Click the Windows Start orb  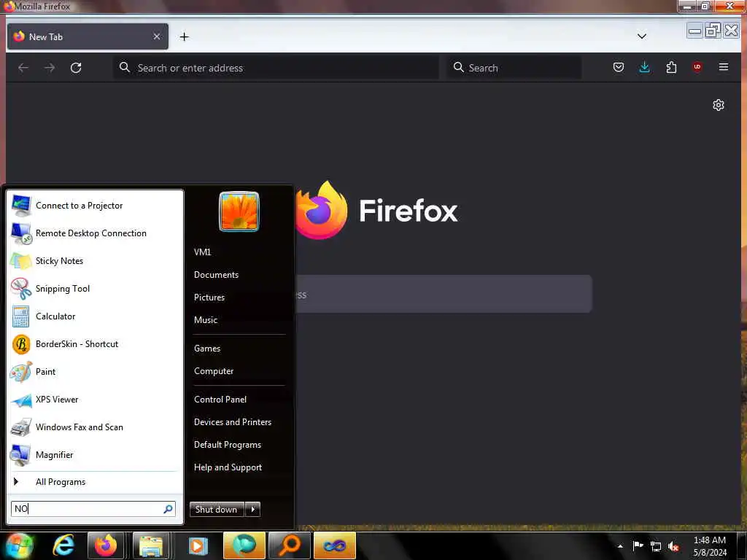coord(18,545)
